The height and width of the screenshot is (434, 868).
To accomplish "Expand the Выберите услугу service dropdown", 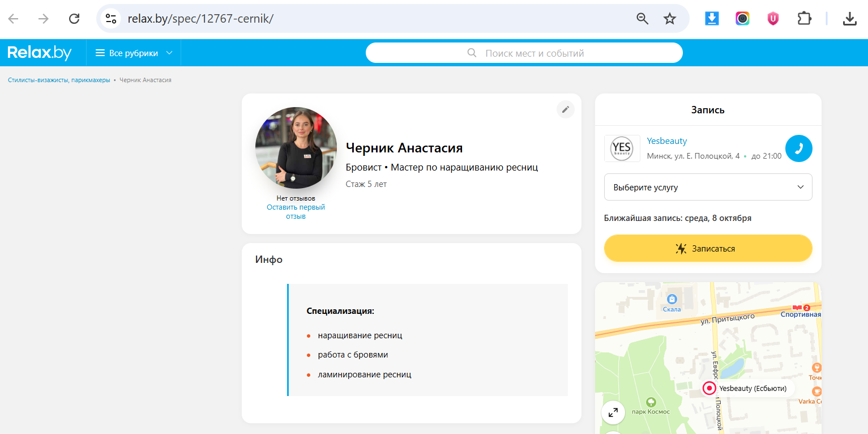I will click(708, 187).
